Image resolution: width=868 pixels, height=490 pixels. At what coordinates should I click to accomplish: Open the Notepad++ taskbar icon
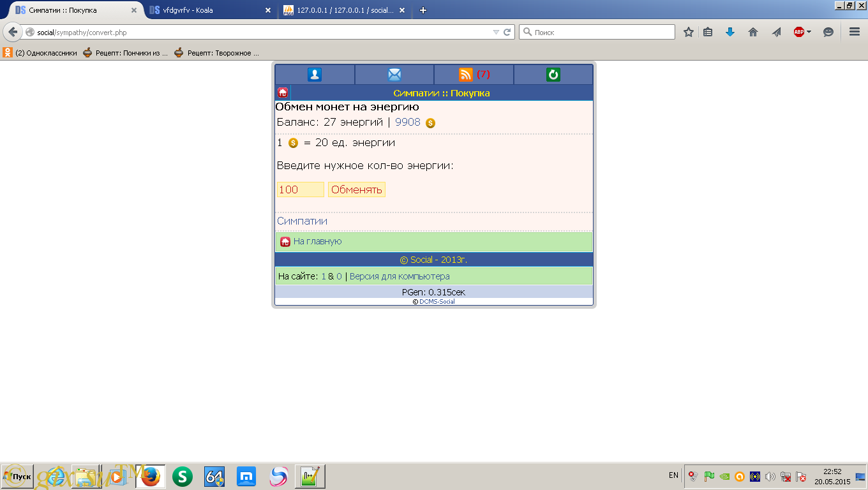click(x=310, y=477)
